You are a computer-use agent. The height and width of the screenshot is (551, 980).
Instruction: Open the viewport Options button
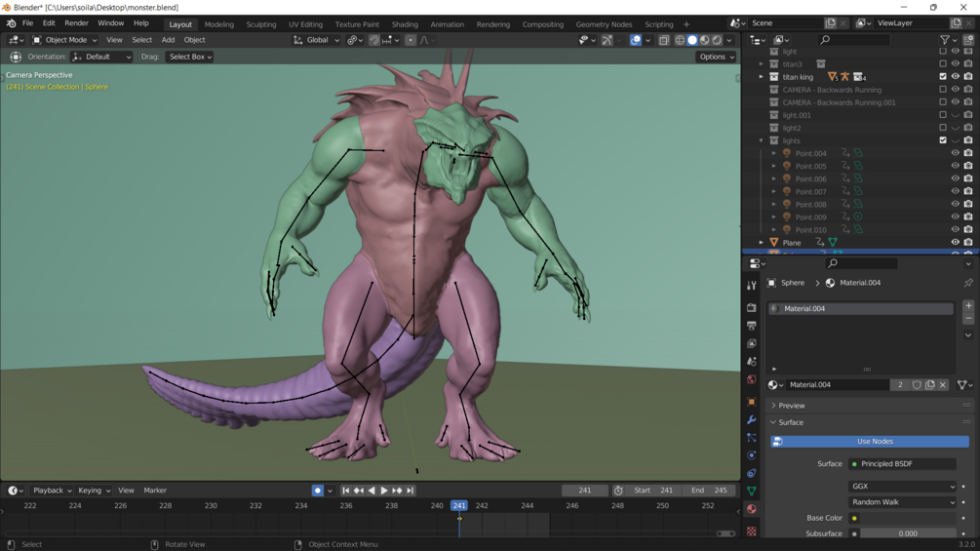coord(717,57)
